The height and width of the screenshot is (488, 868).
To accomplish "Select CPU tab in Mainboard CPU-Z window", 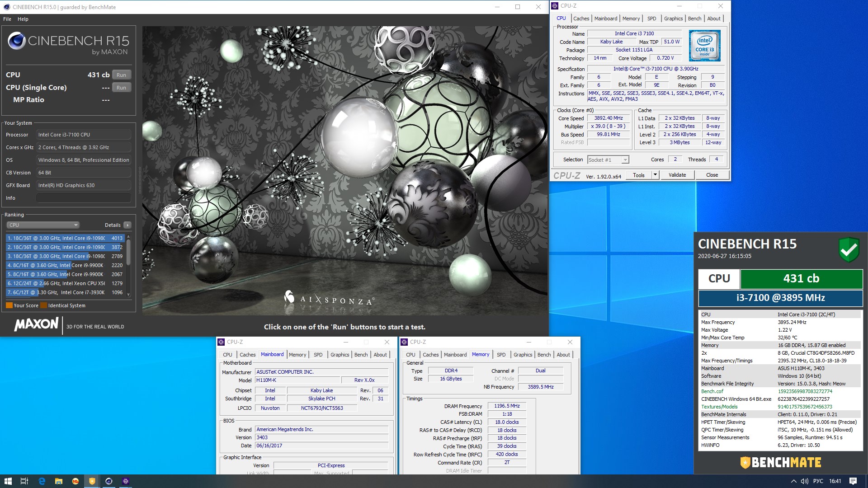I will pyautogui.click(x=227, y=355).
